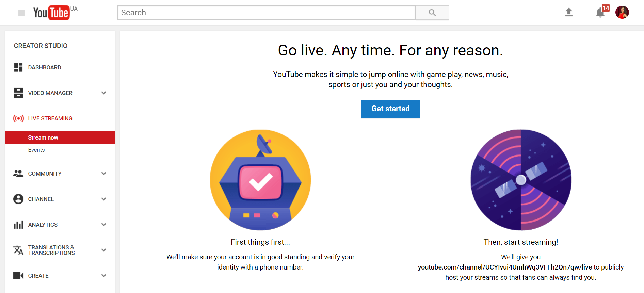Focus the Search input field
The image size is (644, 293).
[x=266, y=13]
